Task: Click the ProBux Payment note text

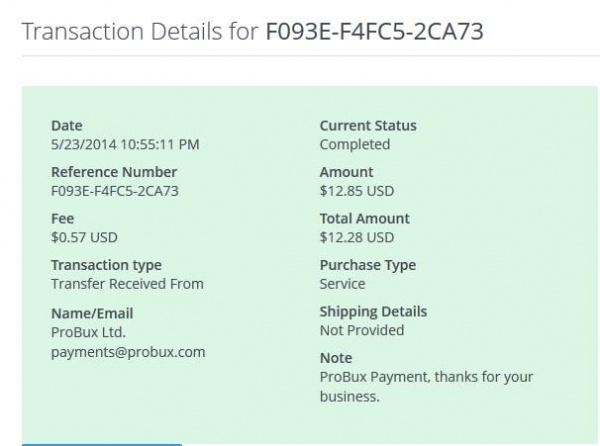Action: point(426,377)
